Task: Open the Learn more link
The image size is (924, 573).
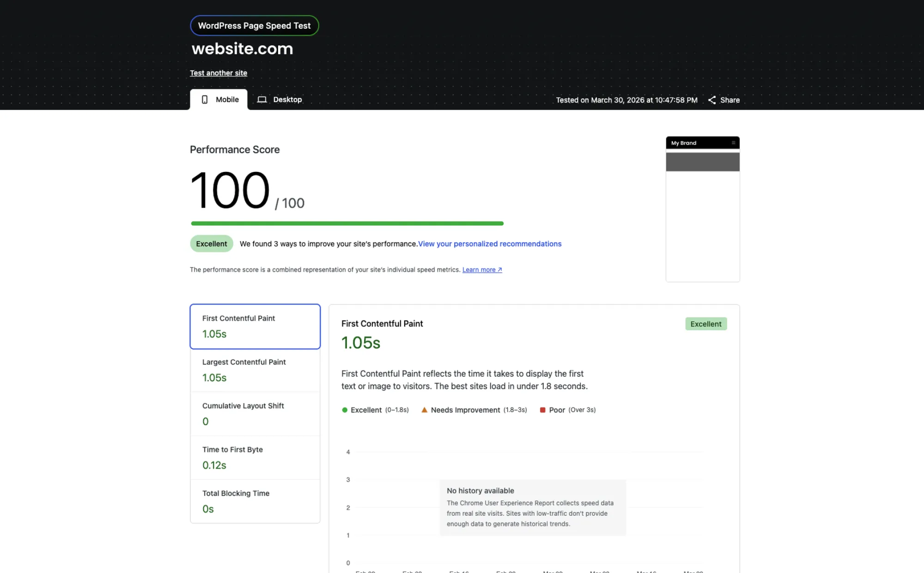Action: pos(479,269)
